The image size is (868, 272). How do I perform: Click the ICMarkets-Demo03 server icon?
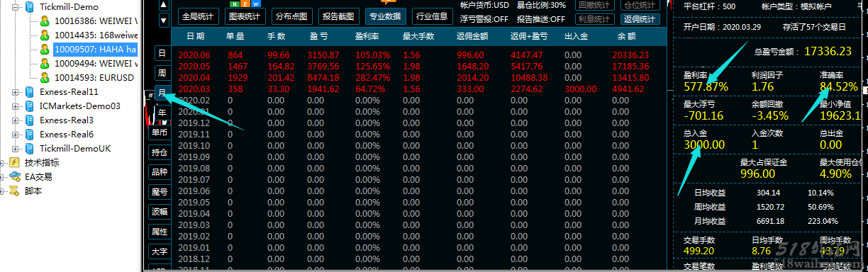(x=30, y=106)
